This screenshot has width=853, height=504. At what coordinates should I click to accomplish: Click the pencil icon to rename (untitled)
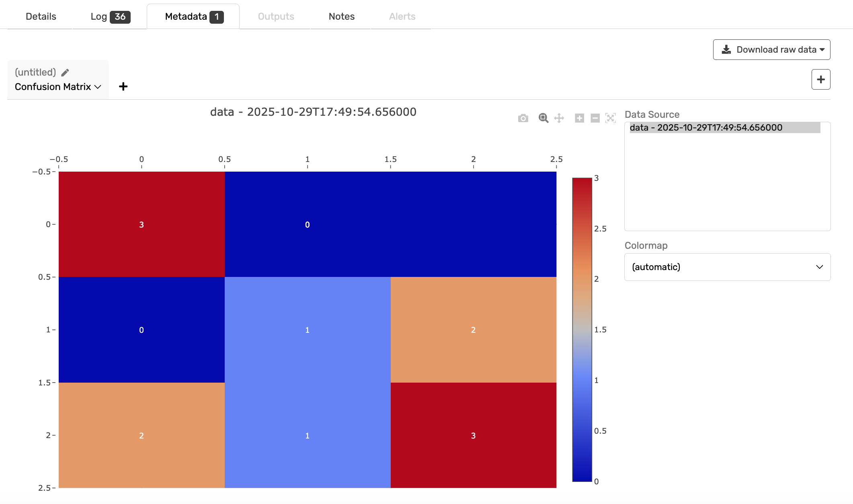65,72
